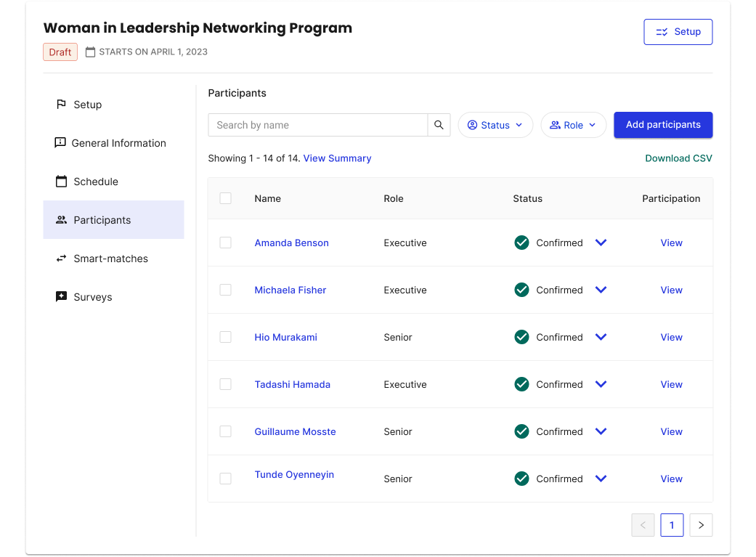Viewport: 756px width, 557px height.
Task: Select Guillaume Mosste's row checkbox
Action: [x=226, y=431]
